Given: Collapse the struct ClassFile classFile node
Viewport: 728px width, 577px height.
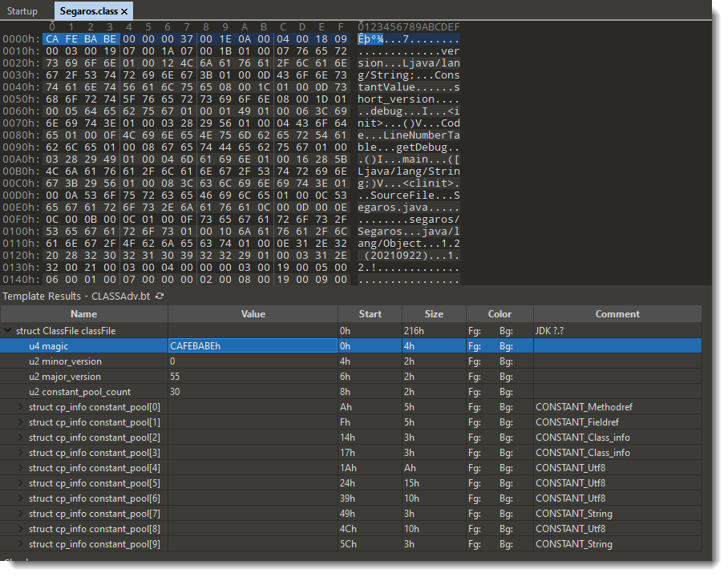Looking at the screenshot, I should pos(9,330).
